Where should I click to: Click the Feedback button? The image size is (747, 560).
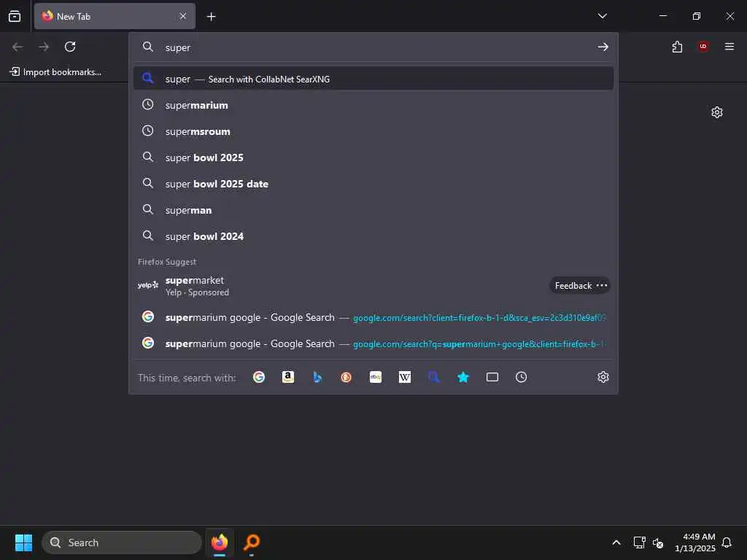(573, 285)
